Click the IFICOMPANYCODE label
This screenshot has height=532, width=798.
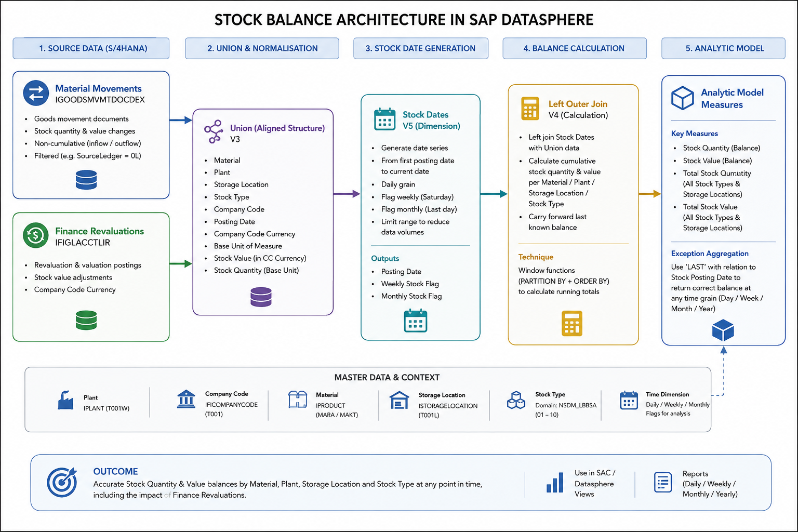click(x=231, y=405)
